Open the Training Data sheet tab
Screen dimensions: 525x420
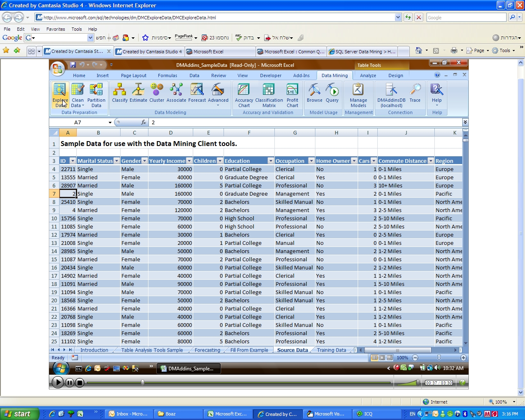pyautogui.click(x=331, y=350)
